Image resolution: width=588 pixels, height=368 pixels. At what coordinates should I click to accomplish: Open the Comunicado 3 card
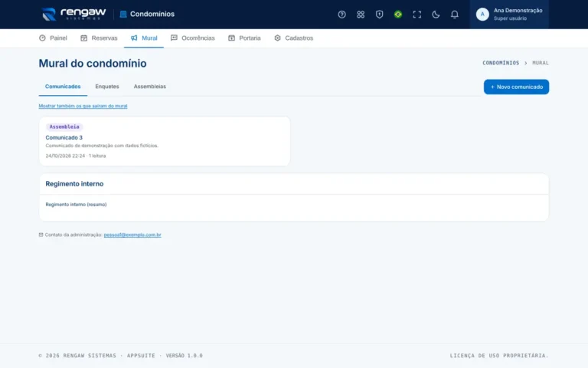pyautogui.click(x=165, y=141)
